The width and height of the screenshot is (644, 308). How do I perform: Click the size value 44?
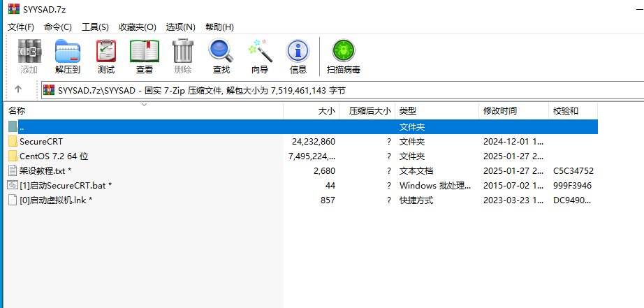click(x=330, y=186)
